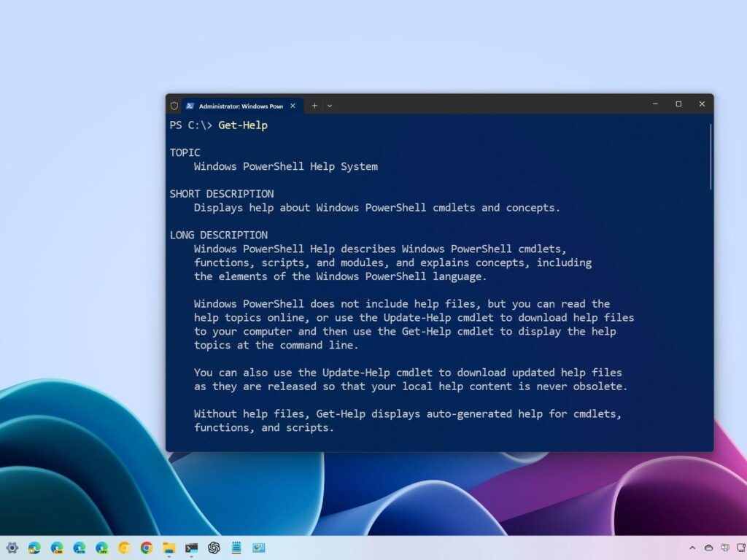Open File Explorer from the taskbar

(169, 548)
